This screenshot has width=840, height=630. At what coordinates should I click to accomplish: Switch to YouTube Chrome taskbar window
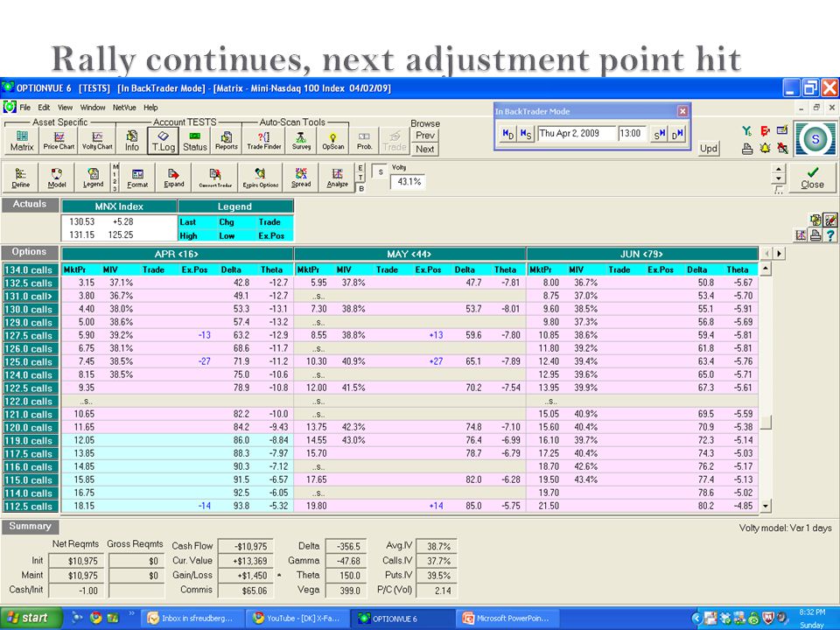[297, 619]
